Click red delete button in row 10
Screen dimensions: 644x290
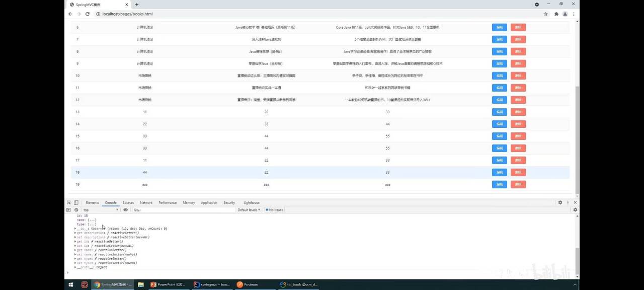tap(518, 76)
